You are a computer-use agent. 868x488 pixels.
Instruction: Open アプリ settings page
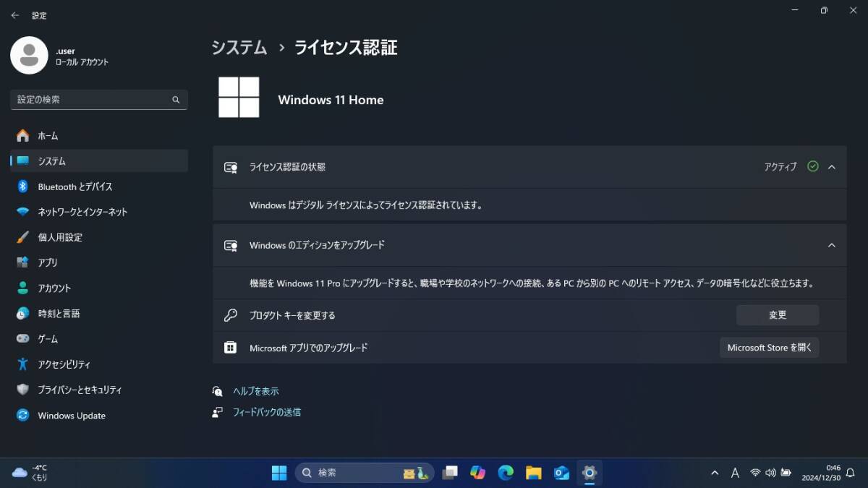[99, 262]
